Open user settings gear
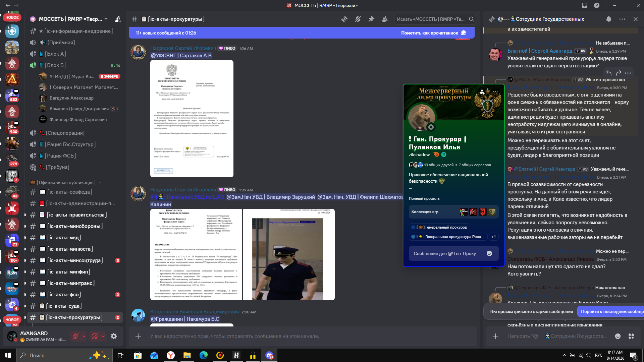Screen dimensions: 644x362 point(114,336)
